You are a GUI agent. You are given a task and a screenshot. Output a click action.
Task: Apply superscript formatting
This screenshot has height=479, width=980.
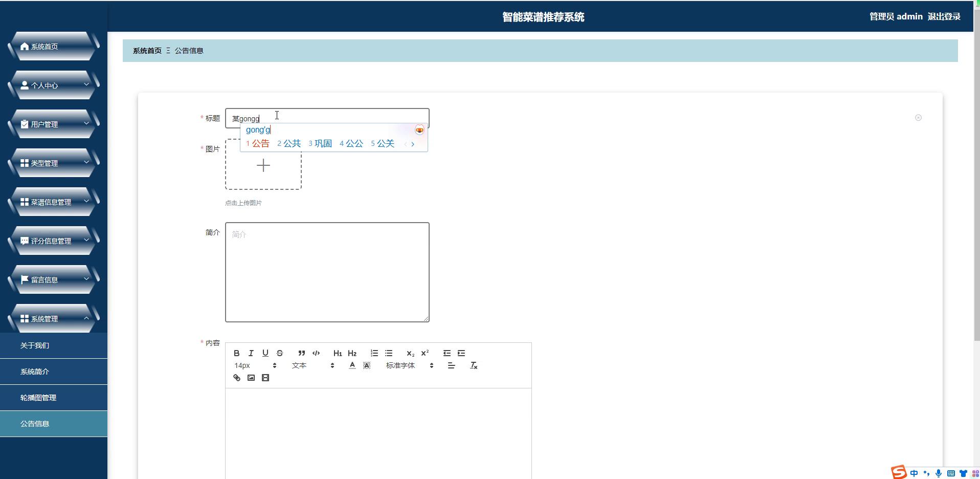click(x=425, y=353)
